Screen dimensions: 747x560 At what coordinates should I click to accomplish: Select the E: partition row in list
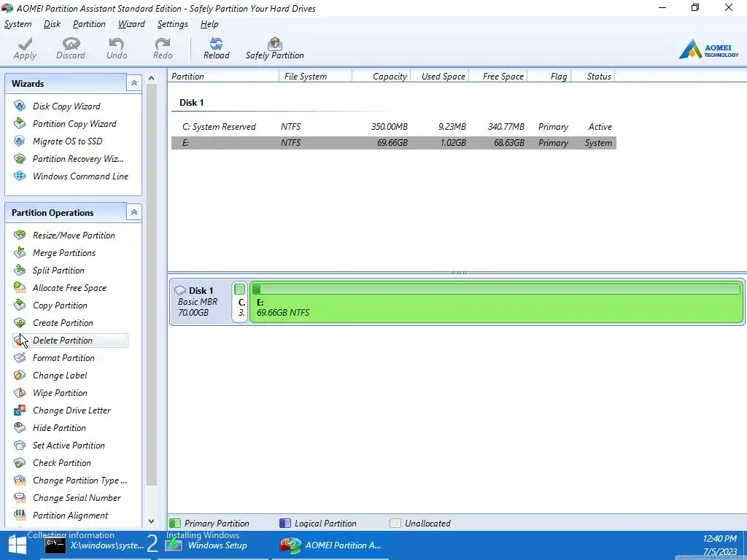tap(394, 143)
